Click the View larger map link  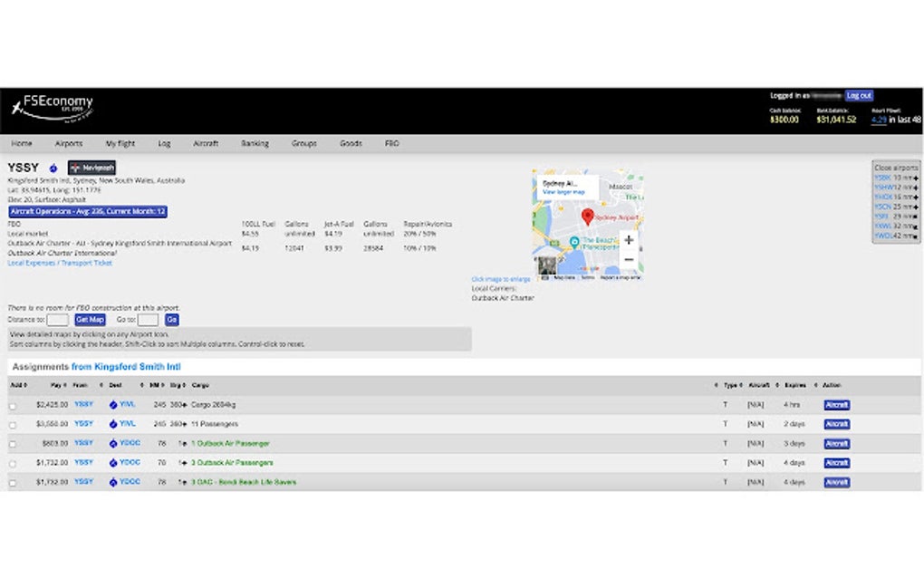563,192
